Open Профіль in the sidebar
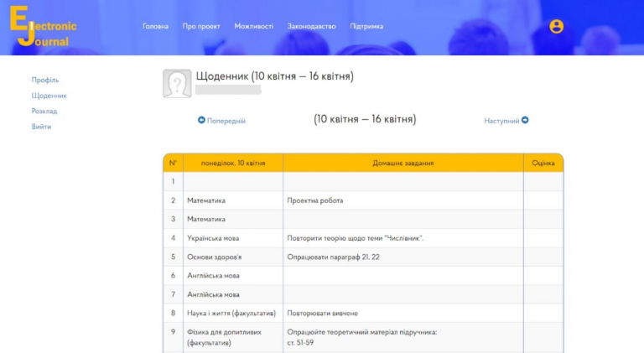This screenshot has width=644, height=353. (x=45, y=80)
